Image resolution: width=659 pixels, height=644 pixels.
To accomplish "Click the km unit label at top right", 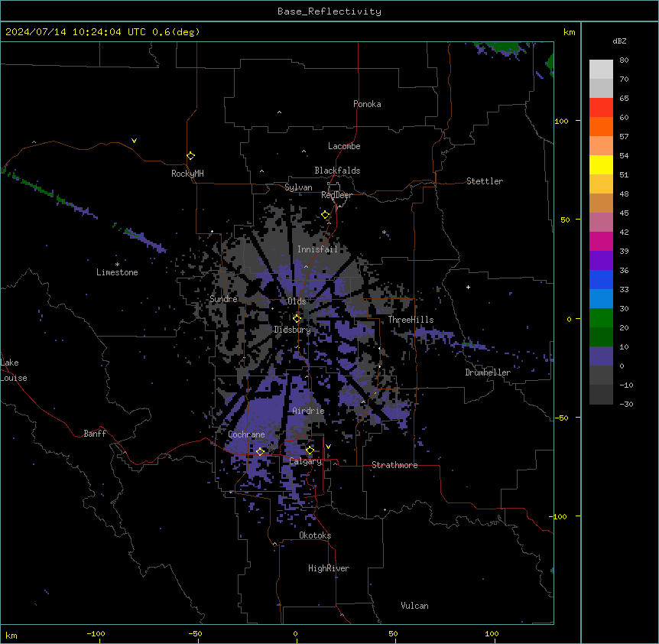I will (x=569, y=32).
